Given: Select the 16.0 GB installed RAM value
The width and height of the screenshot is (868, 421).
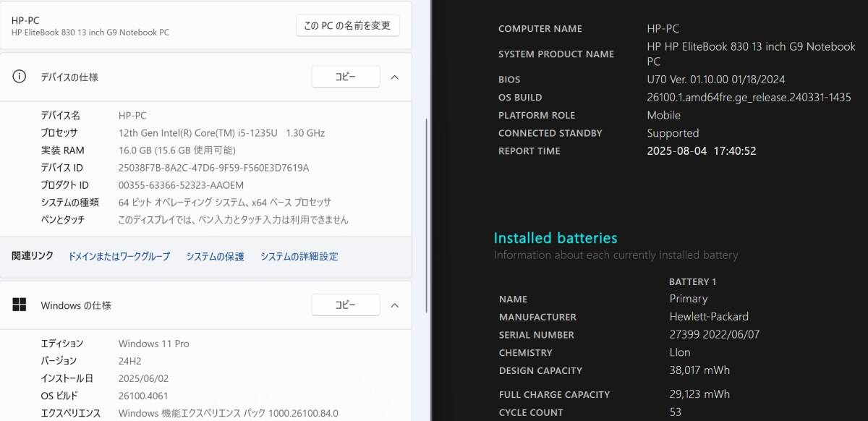Looking at the screenshot, I should 177,150.
